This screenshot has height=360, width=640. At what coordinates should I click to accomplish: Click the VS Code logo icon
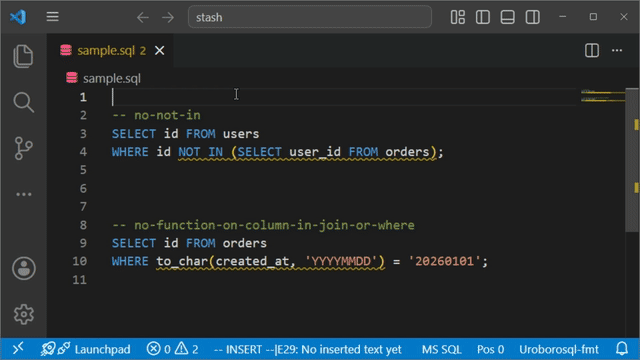click(x=18, y=17)
